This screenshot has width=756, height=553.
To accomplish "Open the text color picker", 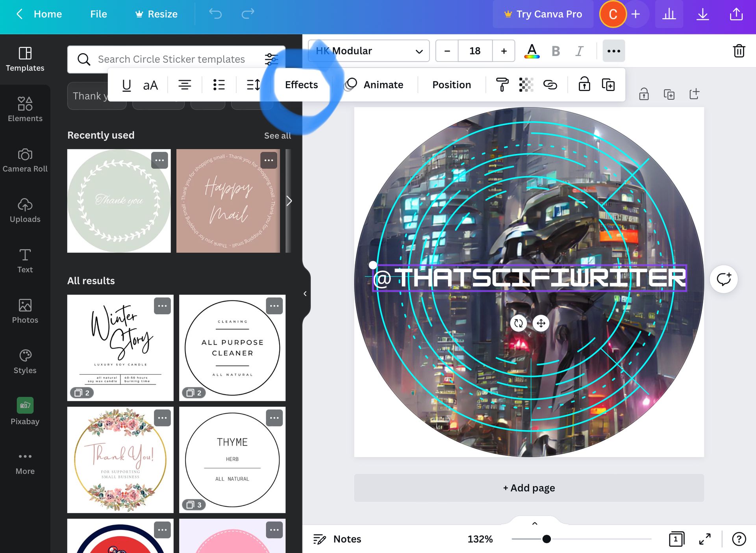I will tap(532, 51).
